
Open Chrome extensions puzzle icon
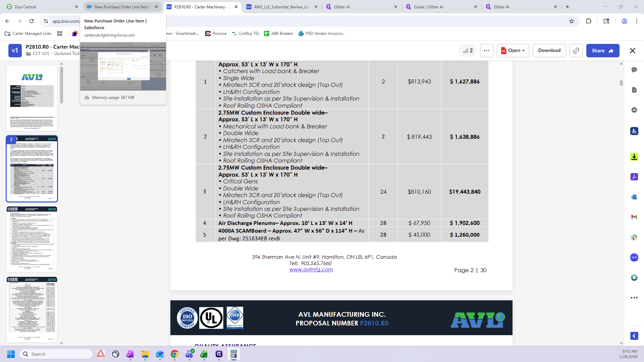coord(588,21)
